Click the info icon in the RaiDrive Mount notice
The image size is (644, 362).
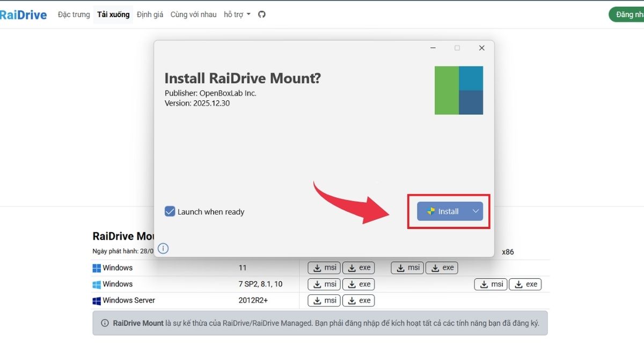click(105, 323)
